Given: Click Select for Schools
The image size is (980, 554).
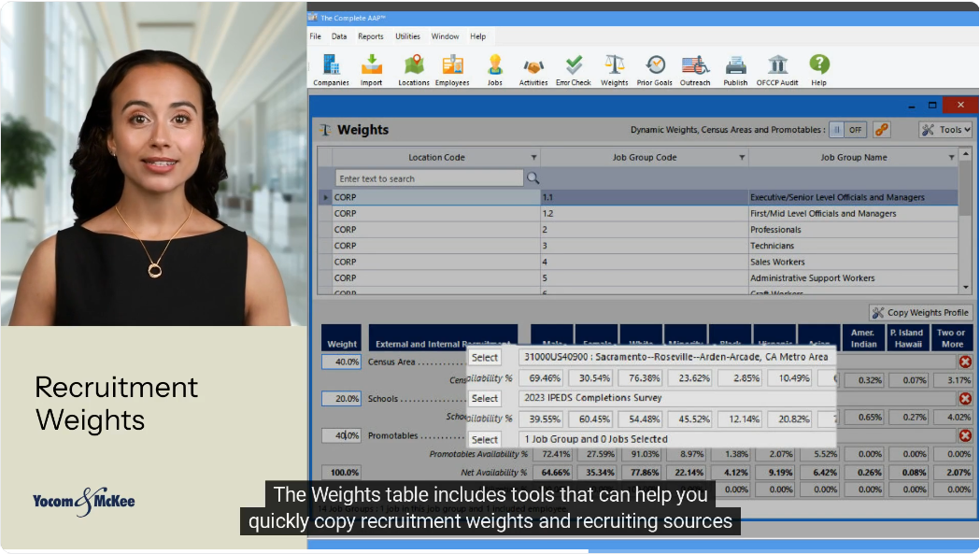Looking at the screenshot, I should tap(484, 398).
